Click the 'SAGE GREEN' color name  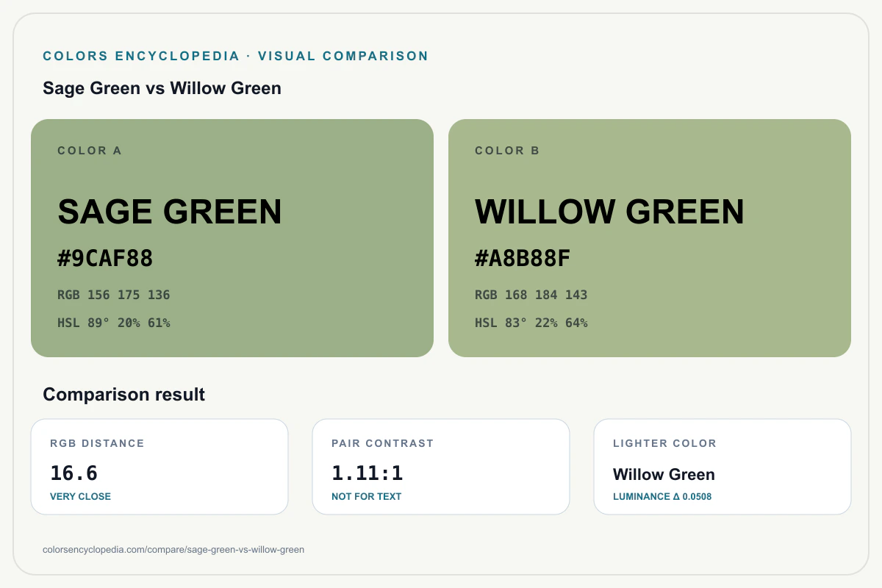170,212
